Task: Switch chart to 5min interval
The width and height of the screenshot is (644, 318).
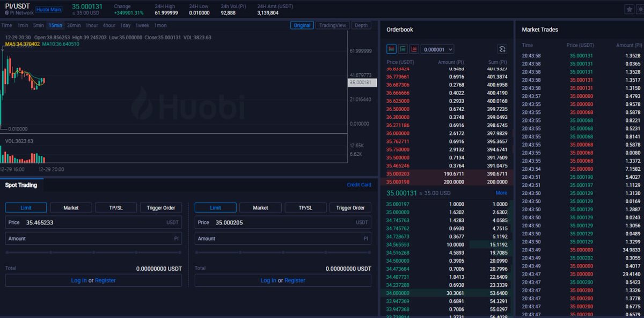Action: [38, 25]
